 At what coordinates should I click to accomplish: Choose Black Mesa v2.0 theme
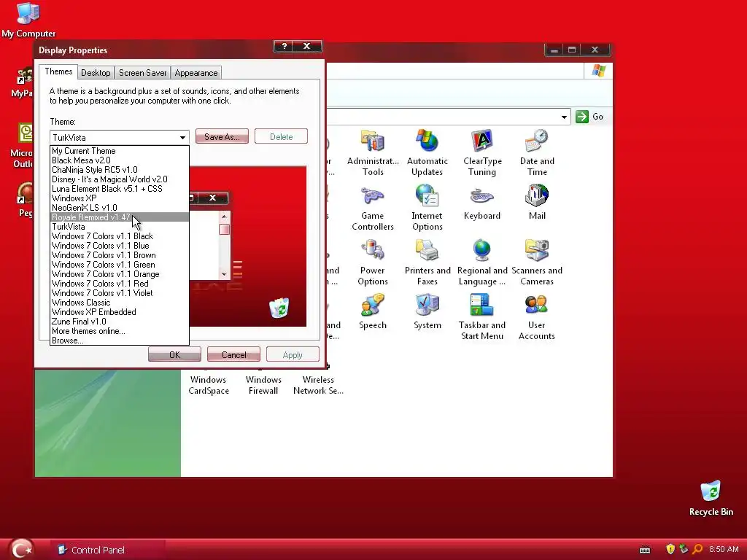pyautogui.click(x=120, y=160)
